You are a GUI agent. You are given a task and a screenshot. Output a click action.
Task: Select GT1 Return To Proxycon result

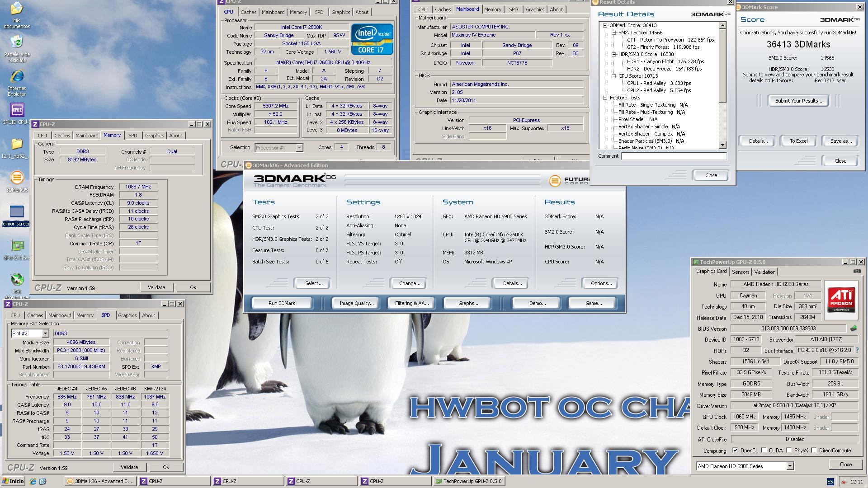[670, 40]
